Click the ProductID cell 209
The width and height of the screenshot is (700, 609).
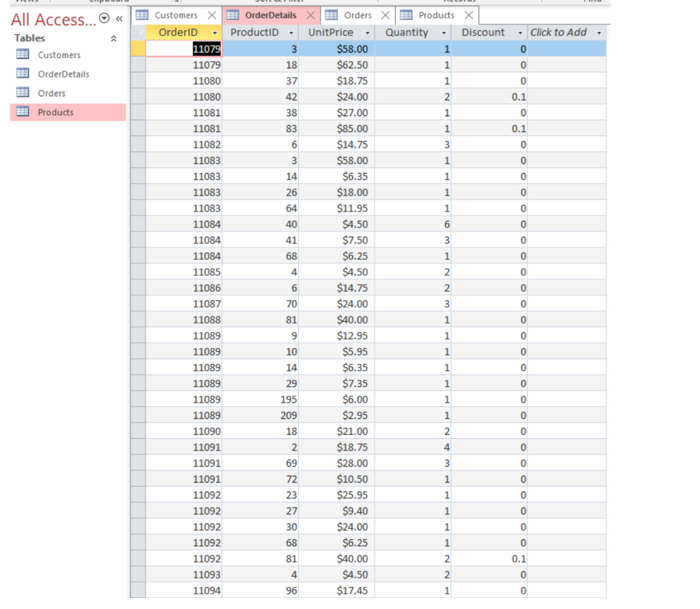(x=260, y=416)
